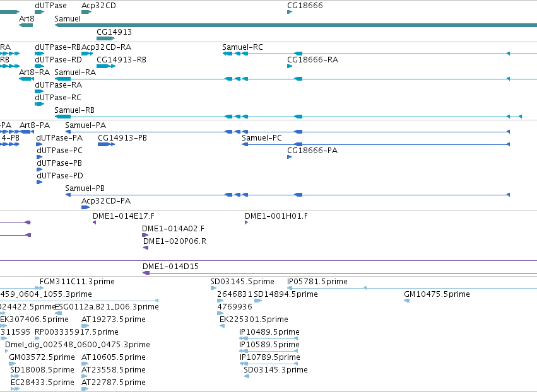
Task: Select the EC28433.5prime EST label
Action: point(42,383)
